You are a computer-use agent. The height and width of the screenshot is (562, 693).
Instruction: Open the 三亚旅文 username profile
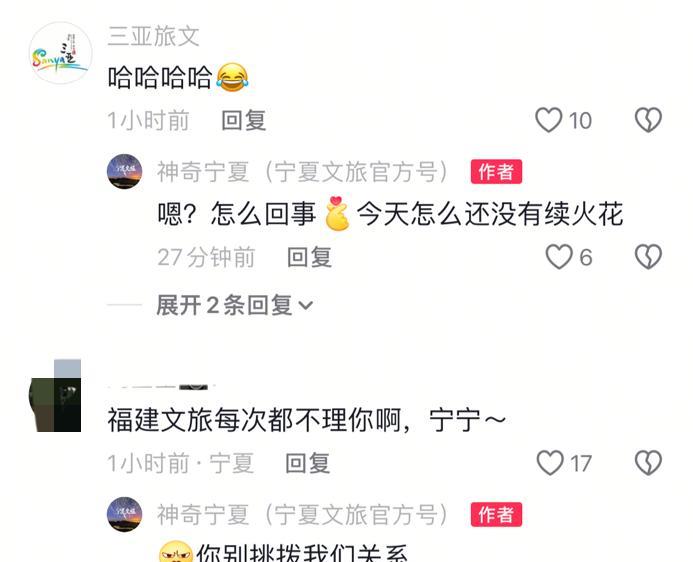(153, 36)
